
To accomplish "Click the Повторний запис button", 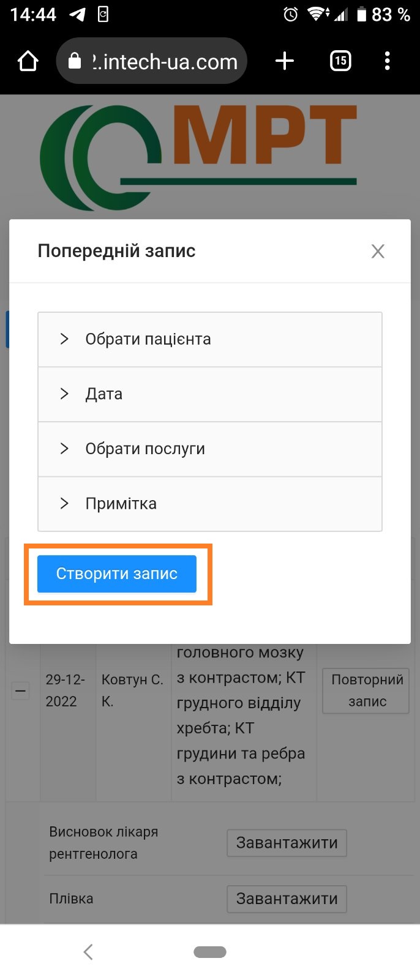I will tap(366, 690).
